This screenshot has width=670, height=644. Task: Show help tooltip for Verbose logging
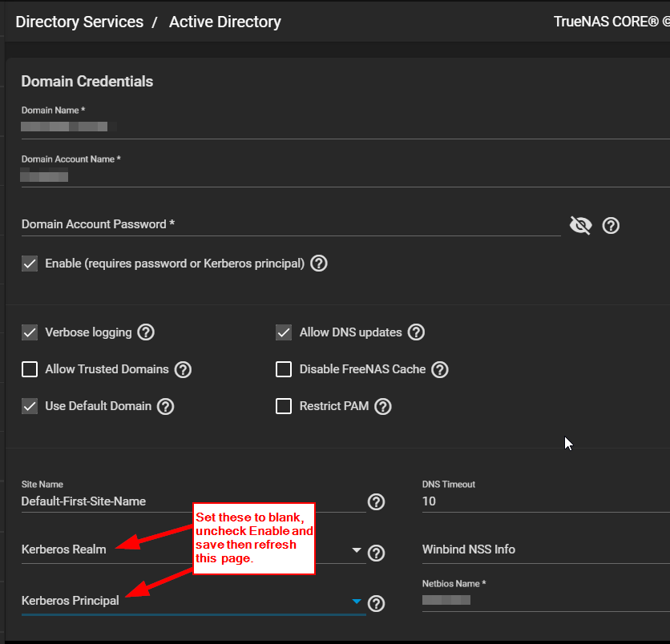(146, 332)
